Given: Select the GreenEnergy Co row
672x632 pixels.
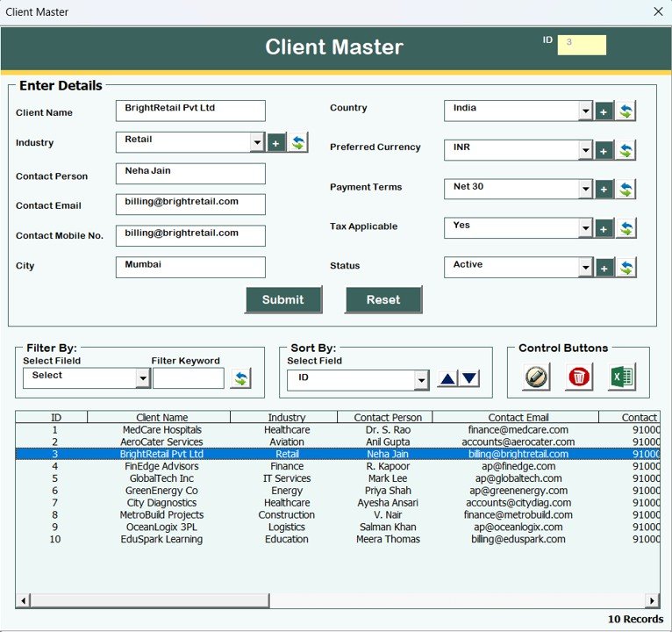Looking at the screenshot, I should [161, 491].
